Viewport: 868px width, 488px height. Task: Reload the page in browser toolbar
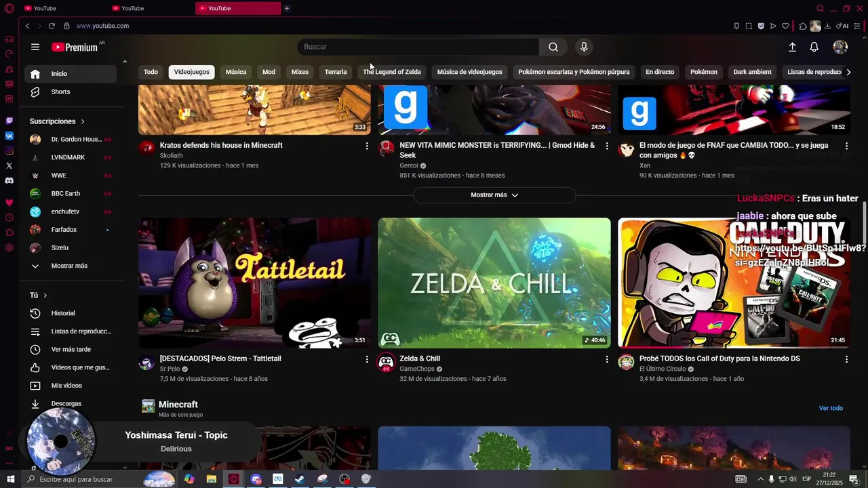[x=52, y=26]
